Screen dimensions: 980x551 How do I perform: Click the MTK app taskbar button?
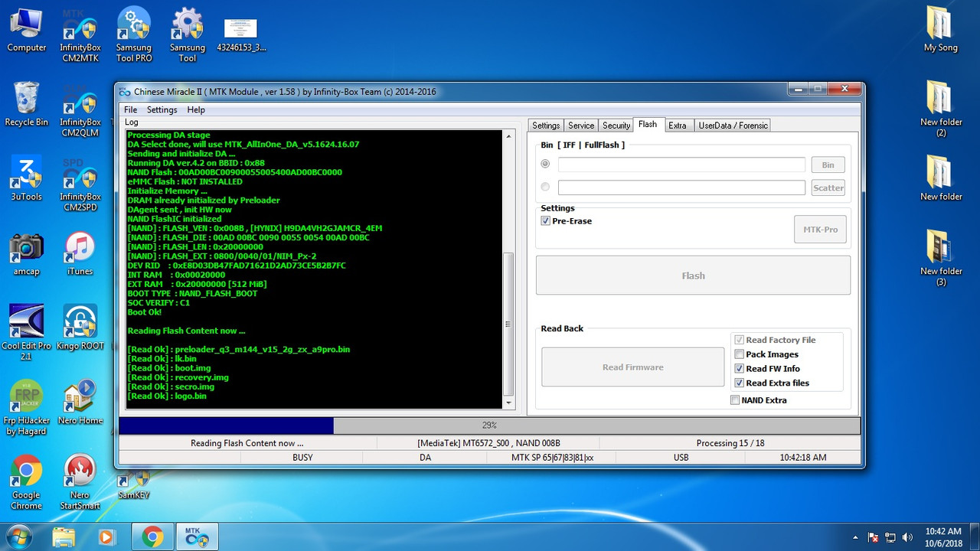[198, 536]
